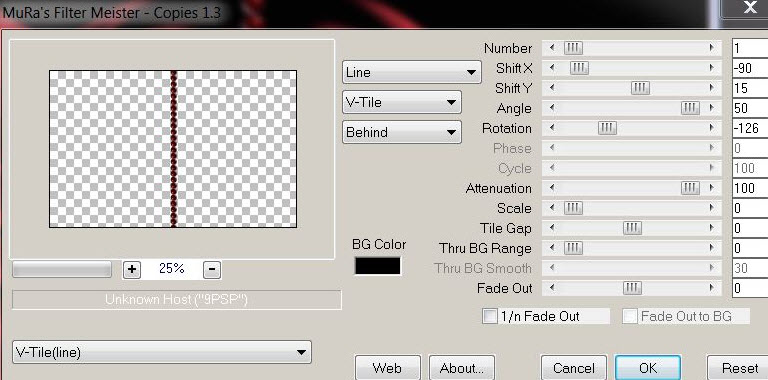
Task: Click the Reset button
Action: click(x=739, y=368)
